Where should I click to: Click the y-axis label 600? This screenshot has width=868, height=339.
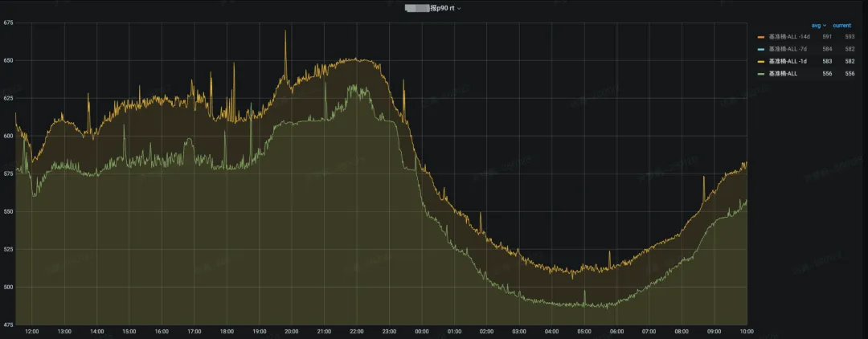(x=8, y=136)
